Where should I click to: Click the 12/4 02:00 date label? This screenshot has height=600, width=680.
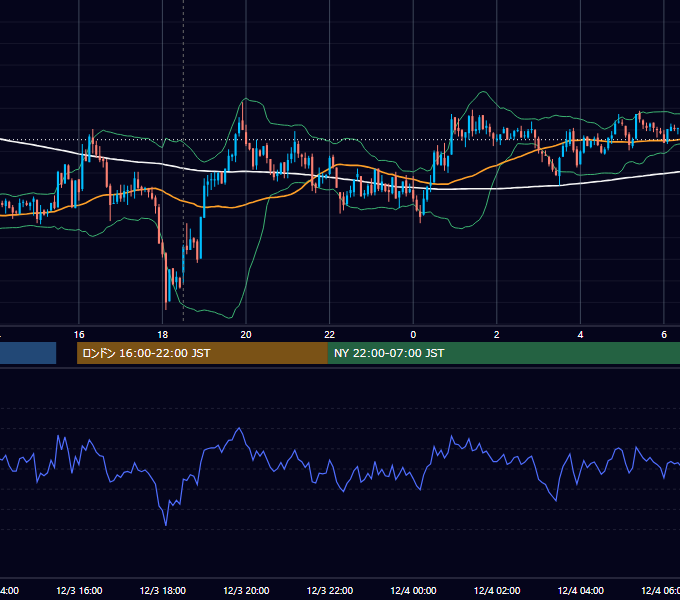point(497,590)
